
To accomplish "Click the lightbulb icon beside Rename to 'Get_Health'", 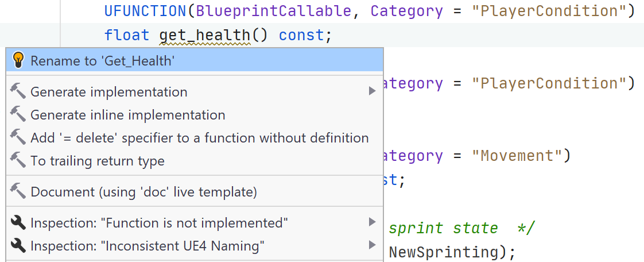I will tap(18, 60).
